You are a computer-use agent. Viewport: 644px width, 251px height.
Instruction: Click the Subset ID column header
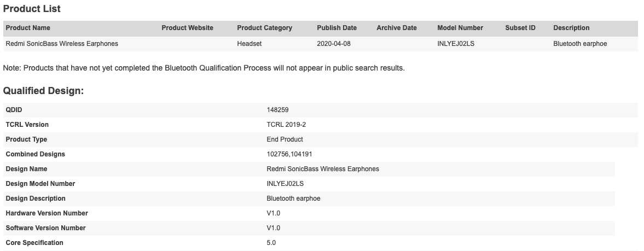coord(520,28)
